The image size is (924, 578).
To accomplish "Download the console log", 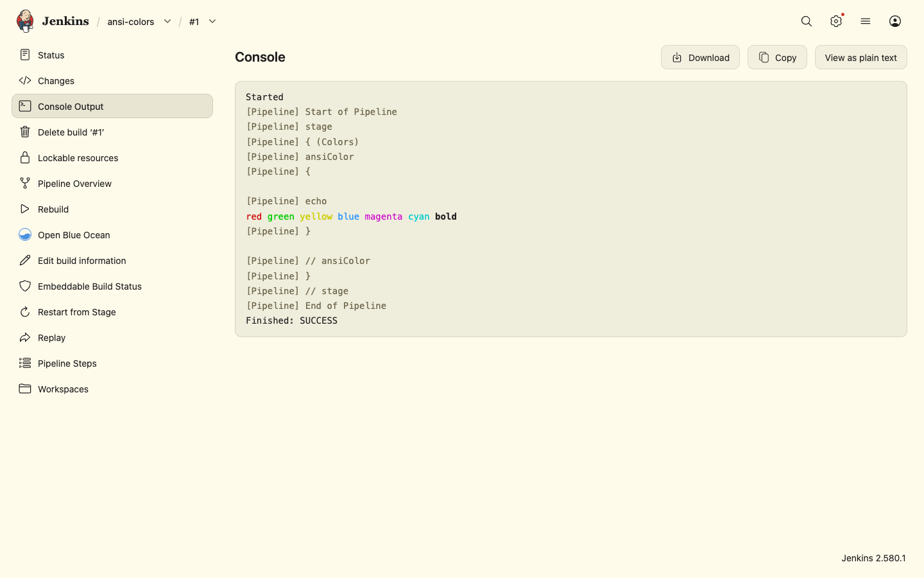I will [700, 57].
